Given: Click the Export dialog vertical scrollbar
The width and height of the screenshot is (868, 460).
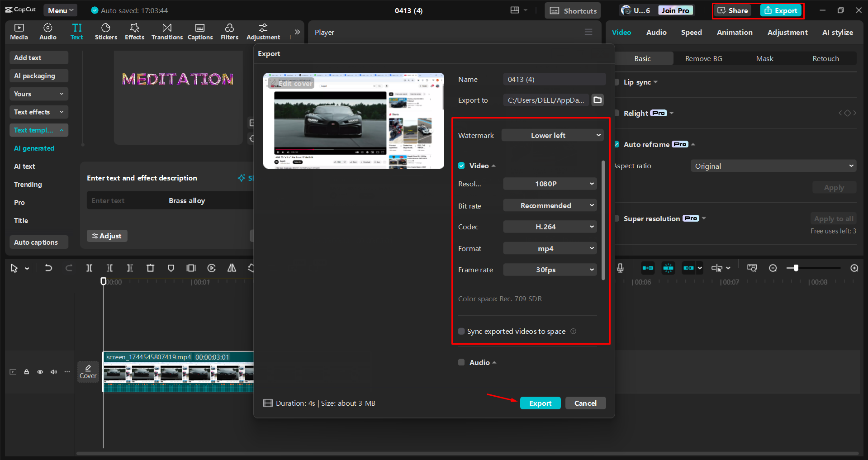Looking at the screenshot, I should (x=603, y=220).
